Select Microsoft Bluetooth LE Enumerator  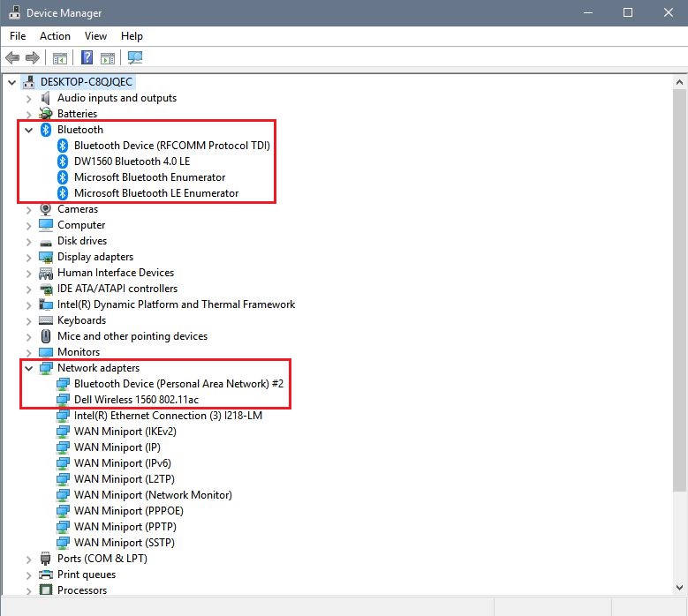tap(155, 193)
